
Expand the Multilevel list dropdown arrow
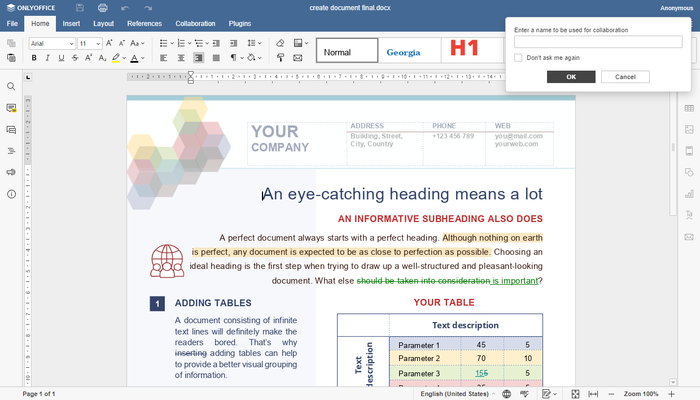tap(207, 43)
